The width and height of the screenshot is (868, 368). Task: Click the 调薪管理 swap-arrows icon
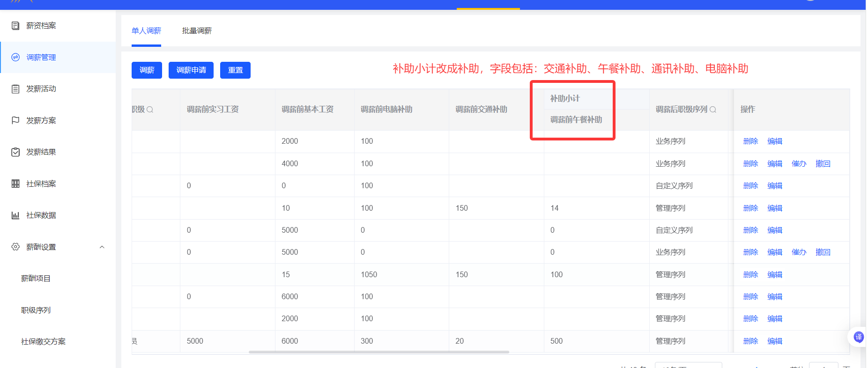pyautogui.click(x=15, y=57)
